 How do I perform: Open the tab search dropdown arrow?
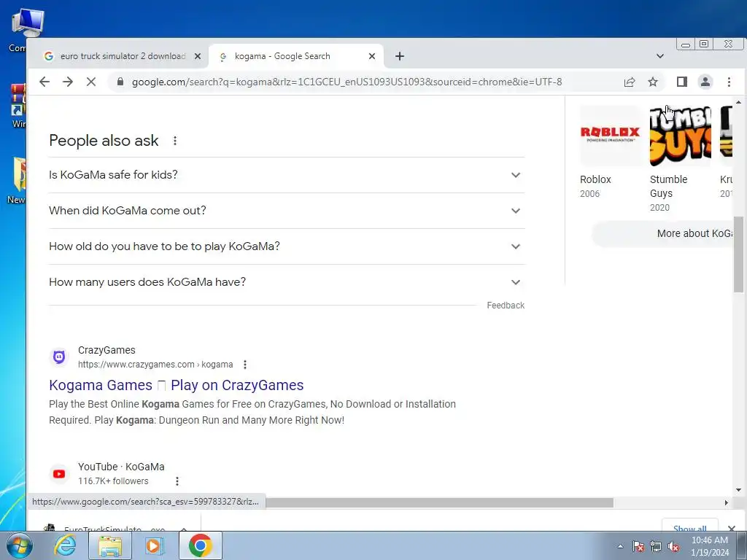click(x=659, y=56)
